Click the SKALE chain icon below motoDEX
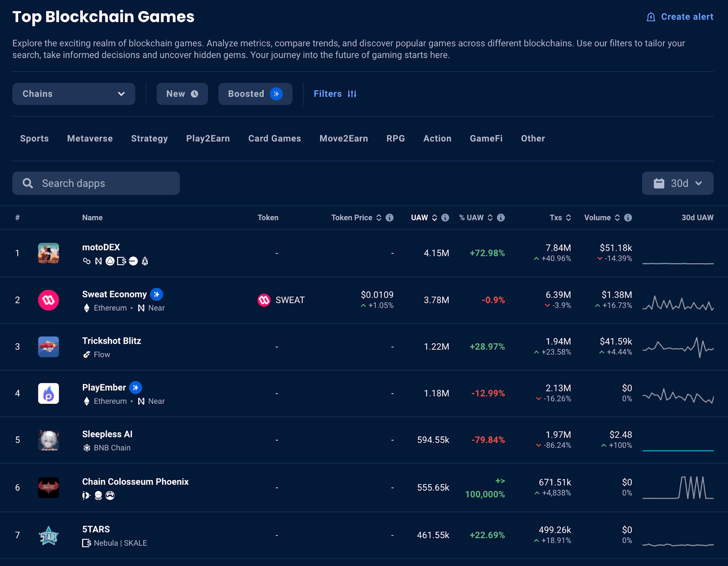Image resolution: width=728 pixels, height=566 pixels. pos(121,261)
